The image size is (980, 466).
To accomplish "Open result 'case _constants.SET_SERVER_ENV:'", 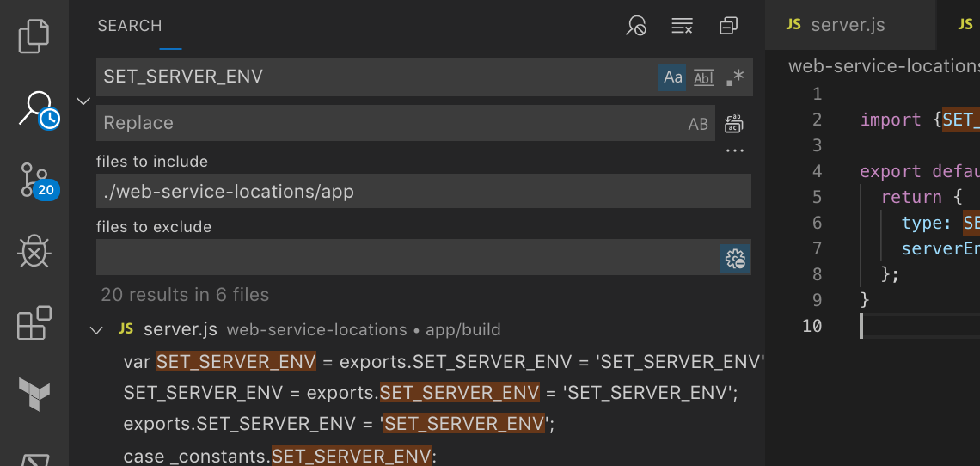I will [x=279, y=456].
